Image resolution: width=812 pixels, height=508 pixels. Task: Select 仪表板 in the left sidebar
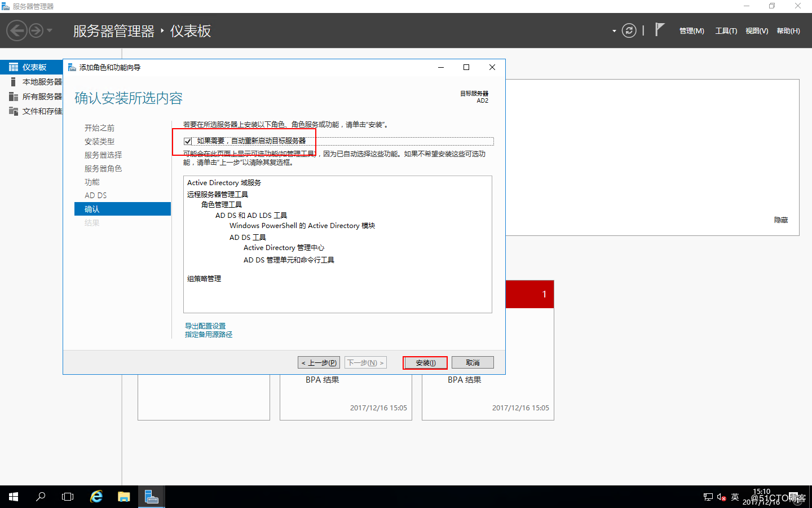click(x=32, y=67)
